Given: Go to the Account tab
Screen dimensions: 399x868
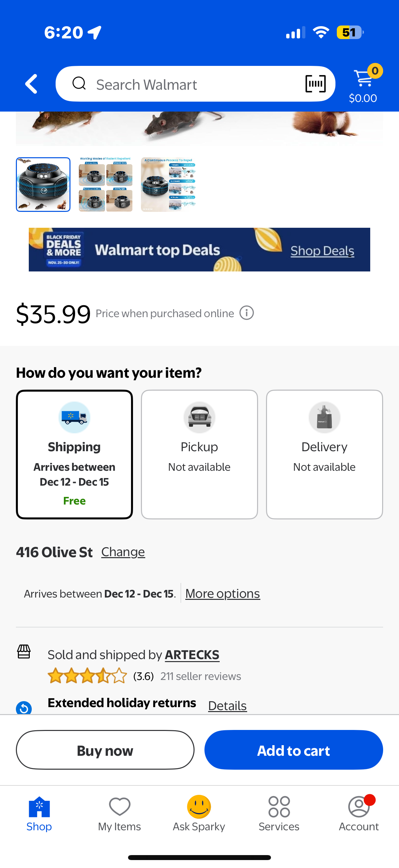Looking at the screenshot, I should point(359,813).
